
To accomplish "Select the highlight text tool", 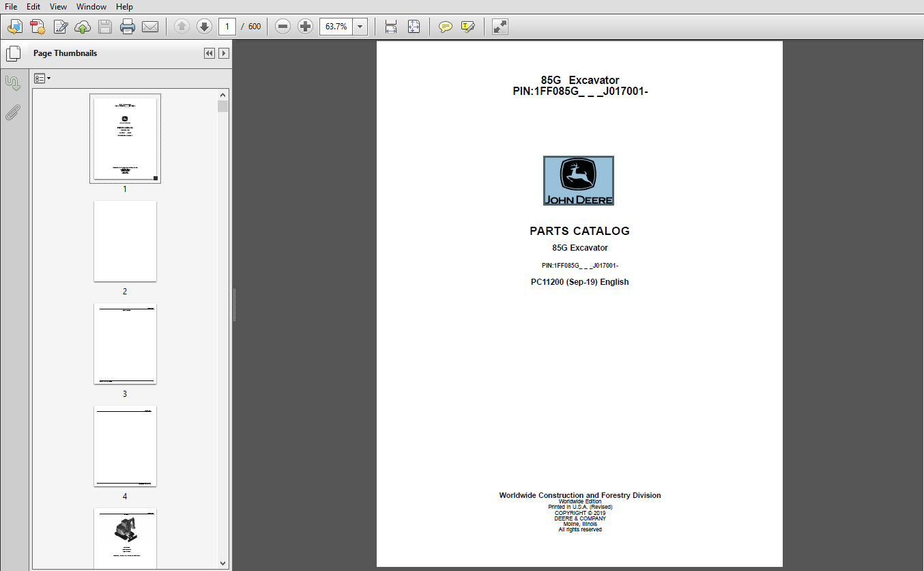I will coord(467,27).
